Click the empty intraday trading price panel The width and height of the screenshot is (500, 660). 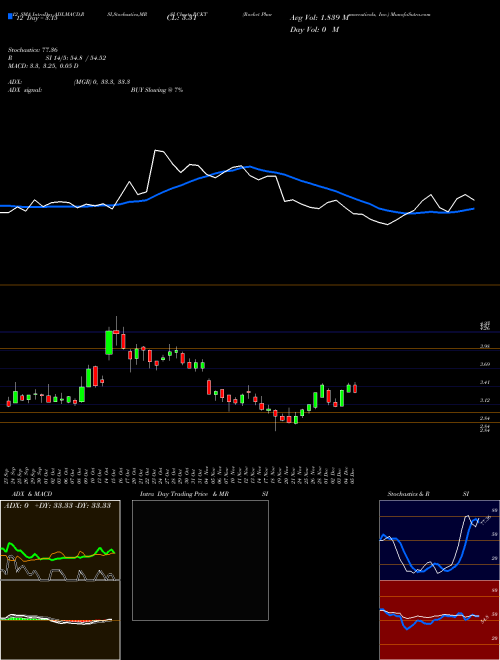pos(200,560)
